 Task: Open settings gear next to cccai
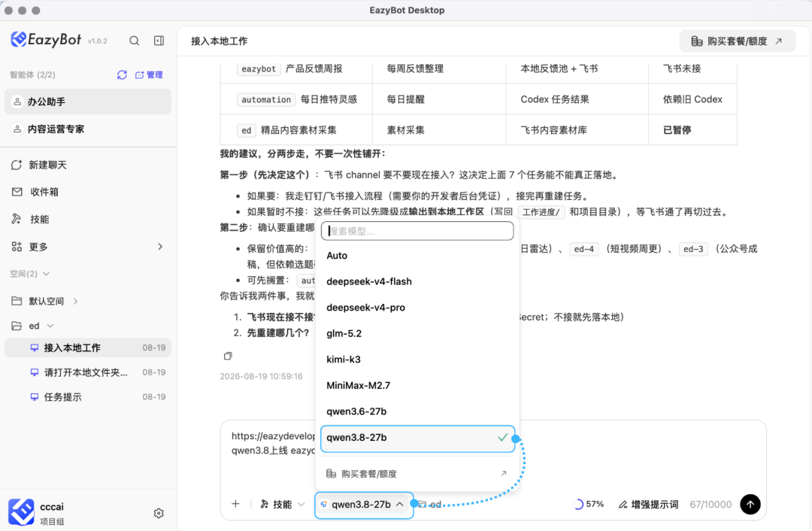159,513
